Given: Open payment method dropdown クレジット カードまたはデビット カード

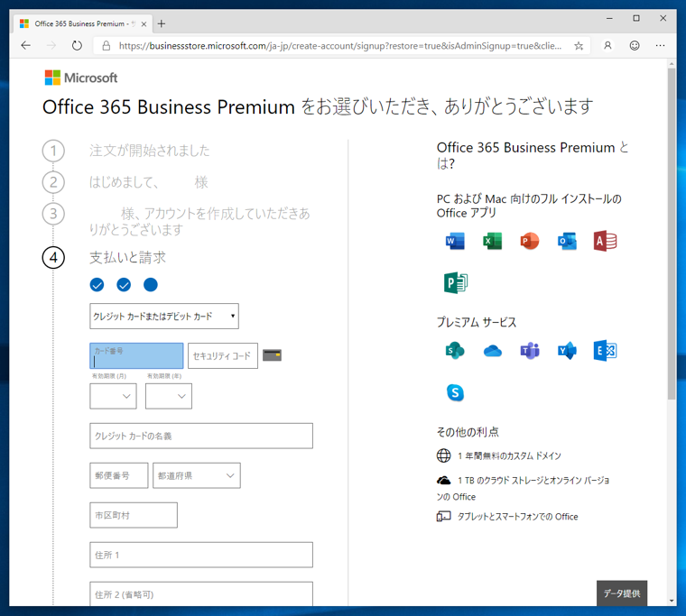Looking at the screenshot, I should click(164, 316).
